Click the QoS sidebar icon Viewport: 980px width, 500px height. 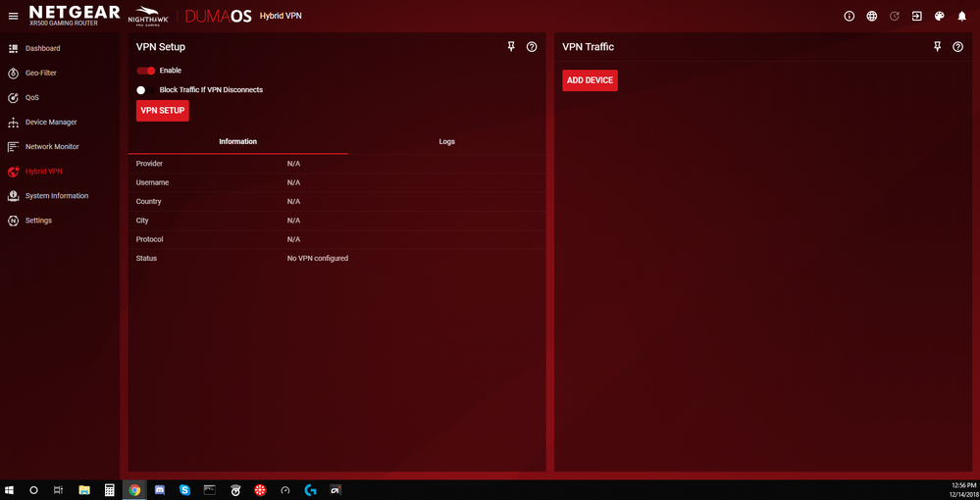click(13, 97)
